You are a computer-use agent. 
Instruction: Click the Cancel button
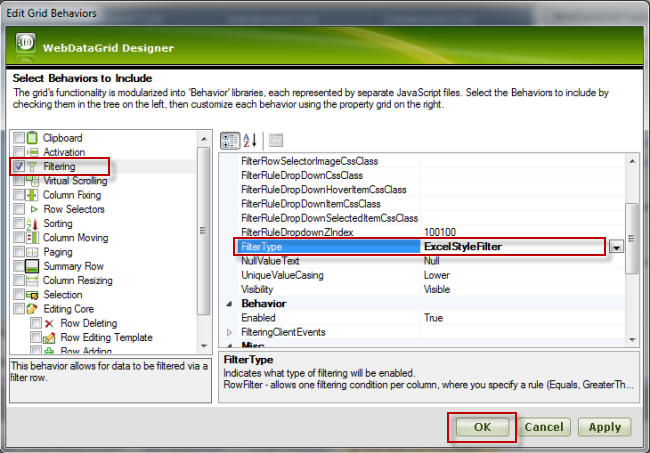tap(544, 427)
